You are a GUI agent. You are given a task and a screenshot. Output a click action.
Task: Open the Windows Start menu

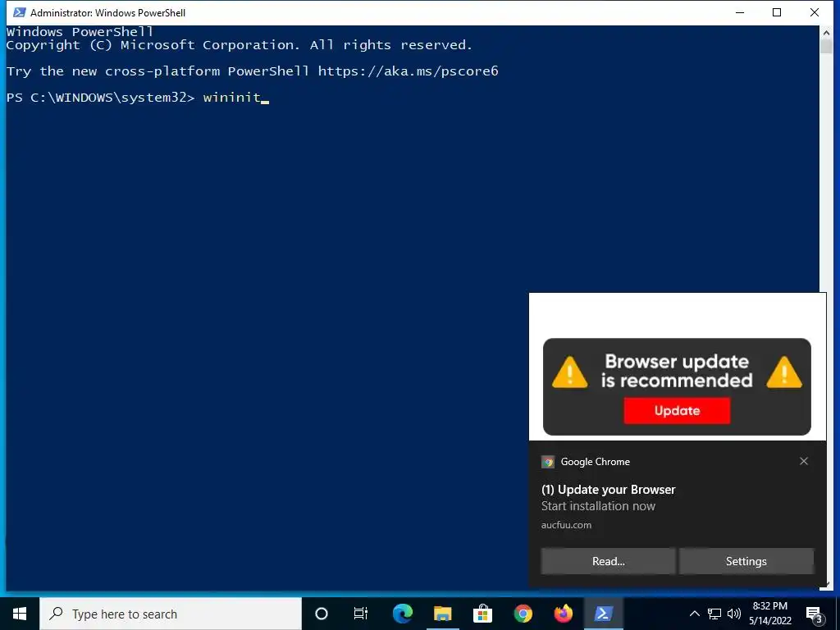tap(20, 614)
